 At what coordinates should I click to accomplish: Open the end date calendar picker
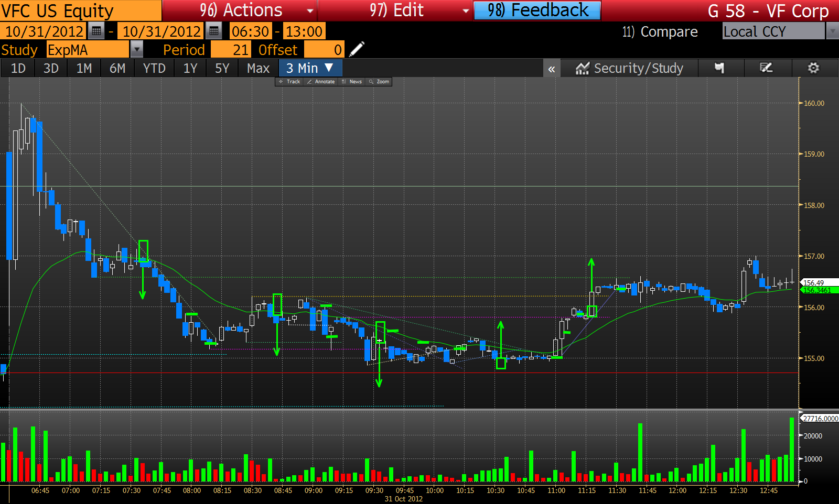point(213,31)
